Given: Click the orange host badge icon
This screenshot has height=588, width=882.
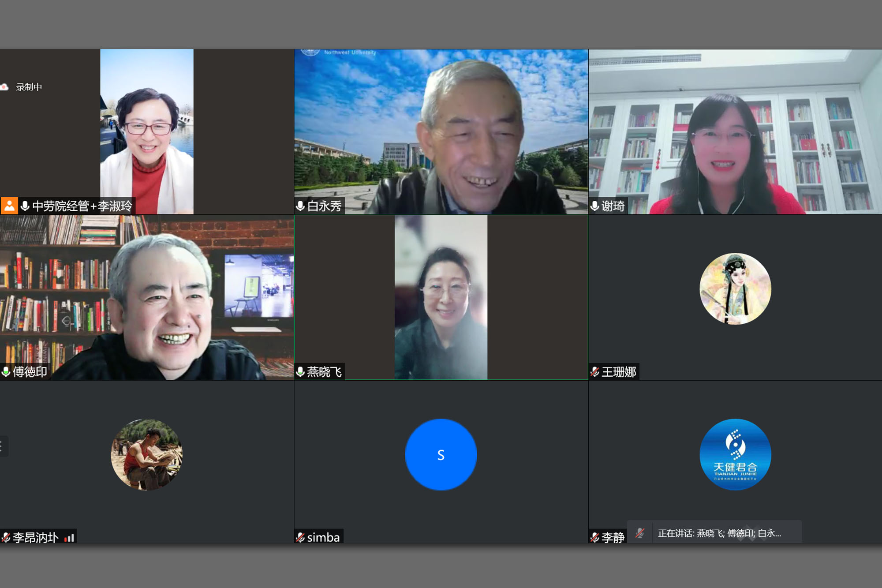Looking at the screenshot, I should [9, 206].
